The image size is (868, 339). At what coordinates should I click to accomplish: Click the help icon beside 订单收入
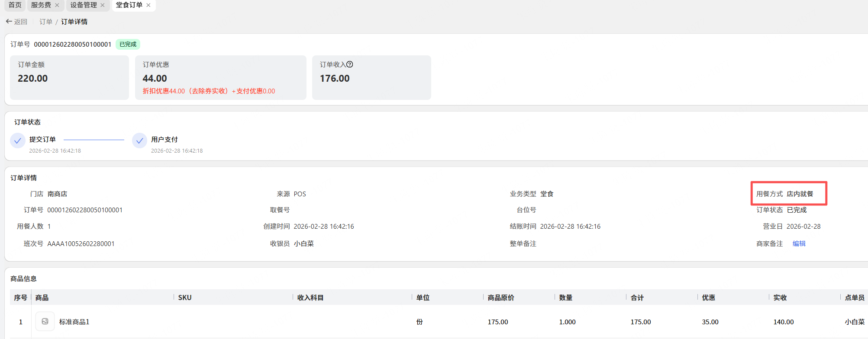[x=350, y=64]
